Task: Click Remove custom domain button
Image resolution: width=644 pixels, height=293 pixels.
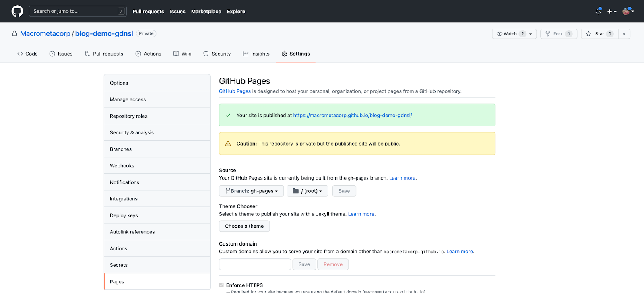Action: tap(333, 264)
